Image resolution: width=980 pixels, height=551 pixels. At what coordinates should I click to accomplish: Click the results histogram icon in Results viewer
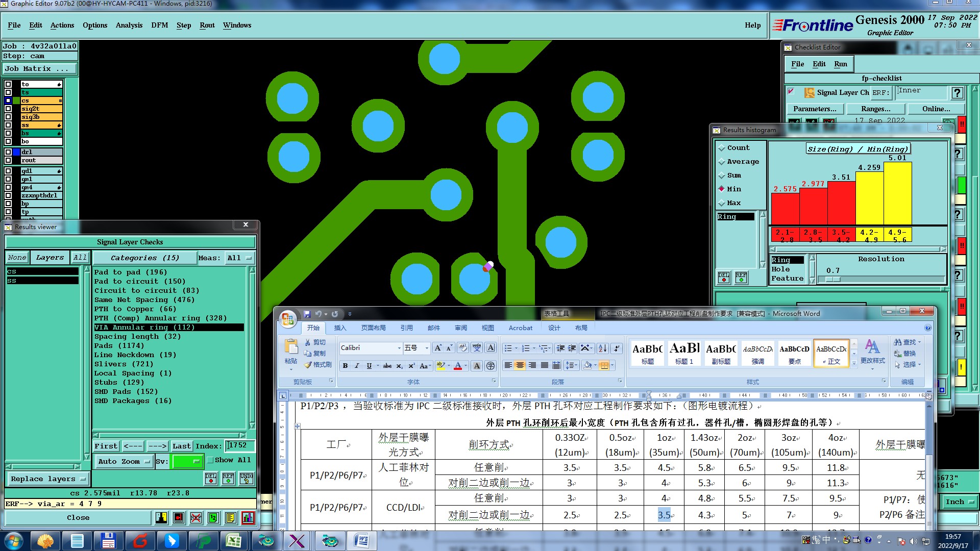pyautogui.click(x=248, y=518)
